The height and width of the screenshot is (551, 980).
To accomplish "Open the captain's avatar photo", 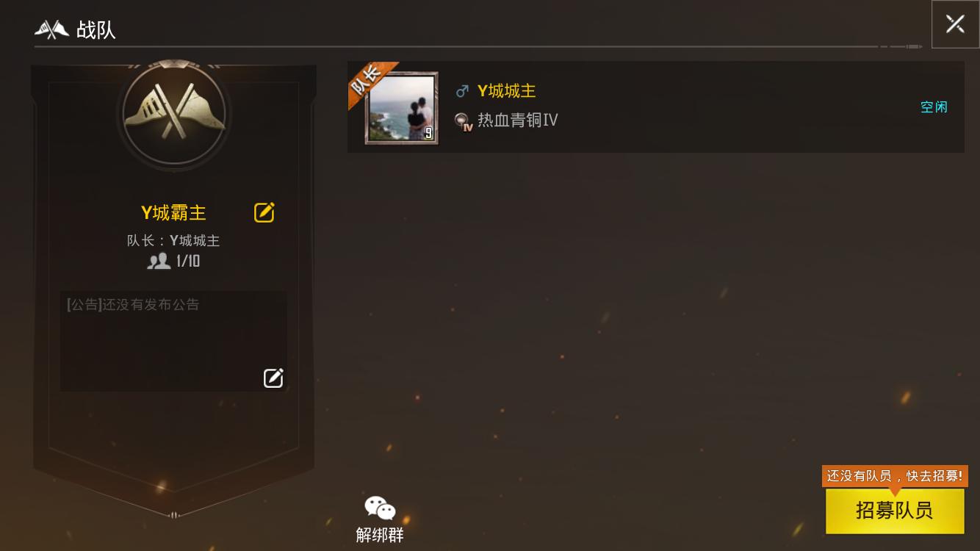I will (x=402, y=108).
